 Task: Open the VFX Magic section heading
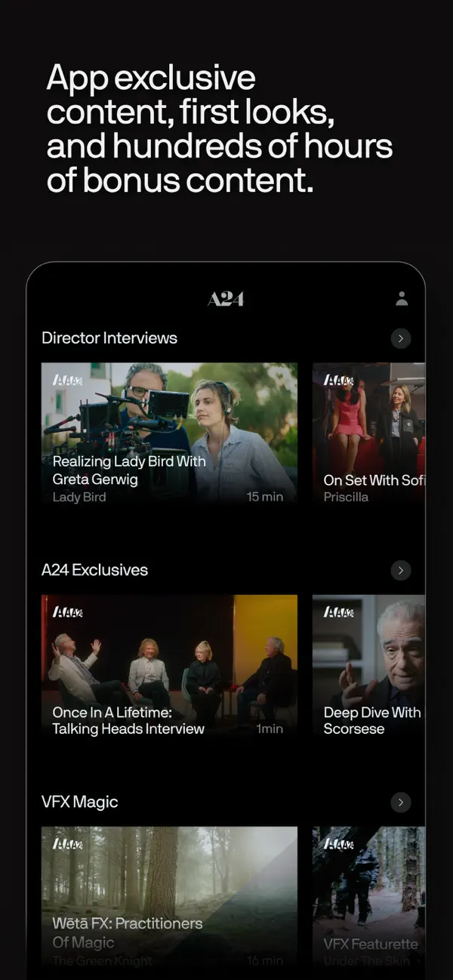[x=80, y=802]
